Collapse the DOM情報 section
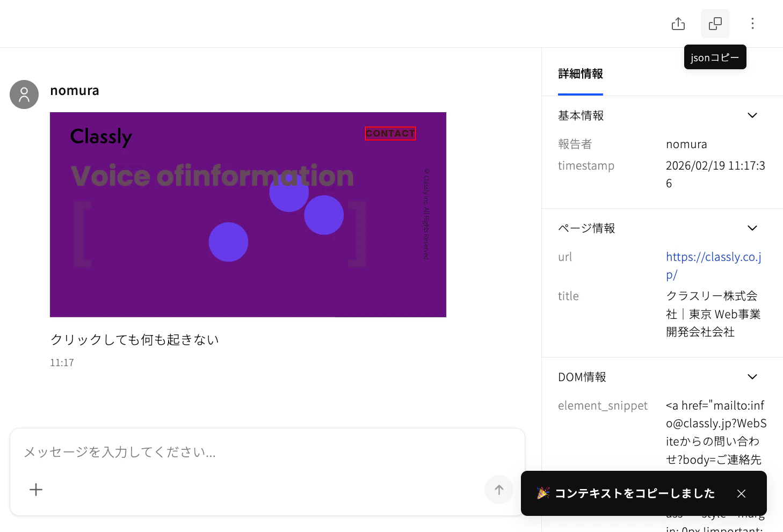This screenshot has width=783, height=532. pos(752,377)
